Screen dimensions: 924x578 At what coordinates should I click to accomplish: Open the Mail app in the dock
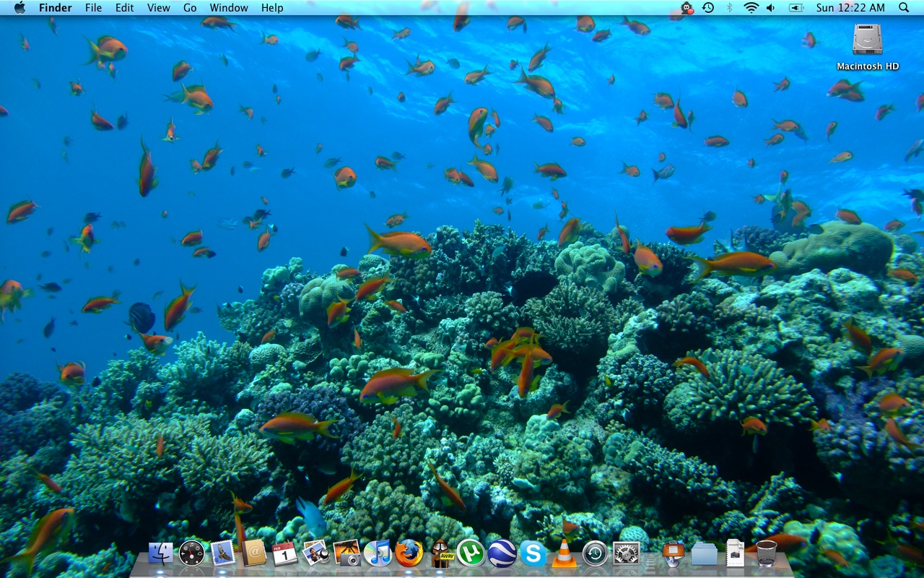(x=223, y=553)
